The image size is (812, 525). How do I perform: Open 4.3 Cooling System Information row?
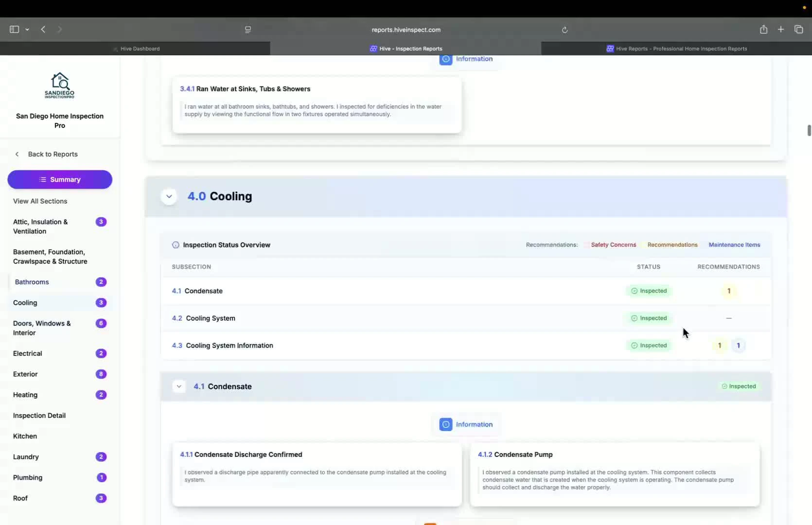pos(466,346)
